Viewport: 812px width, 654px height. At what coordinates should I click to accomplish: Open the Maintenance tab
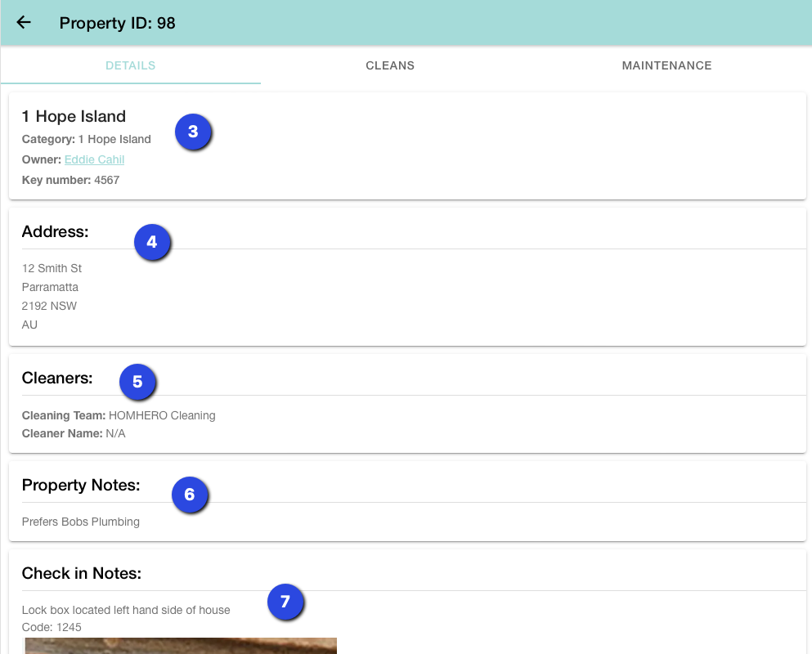click(666, 65)
